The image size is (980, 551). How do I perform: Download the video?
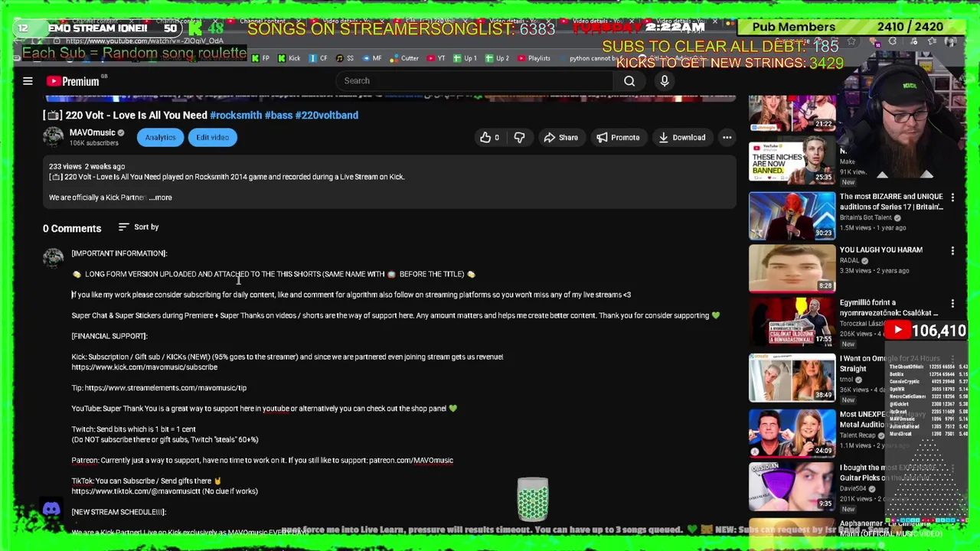(681, 138)
